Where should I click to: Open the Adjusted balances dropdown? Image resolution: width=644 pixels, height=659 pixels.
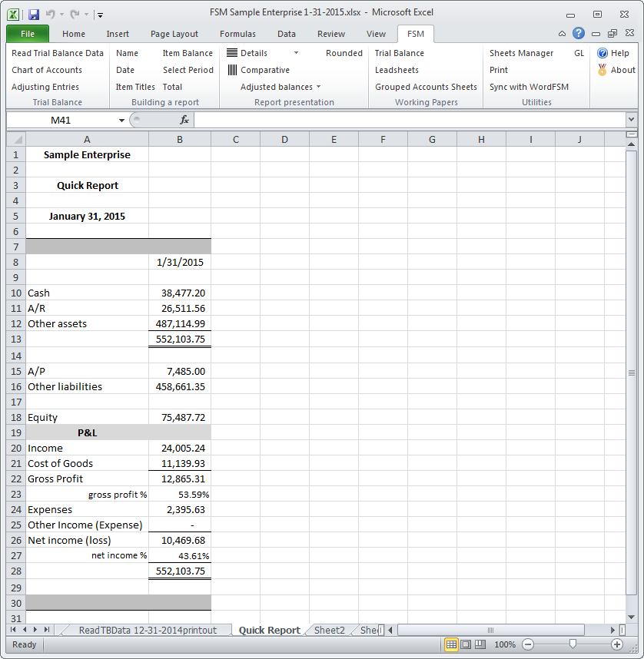coord(319,87)
